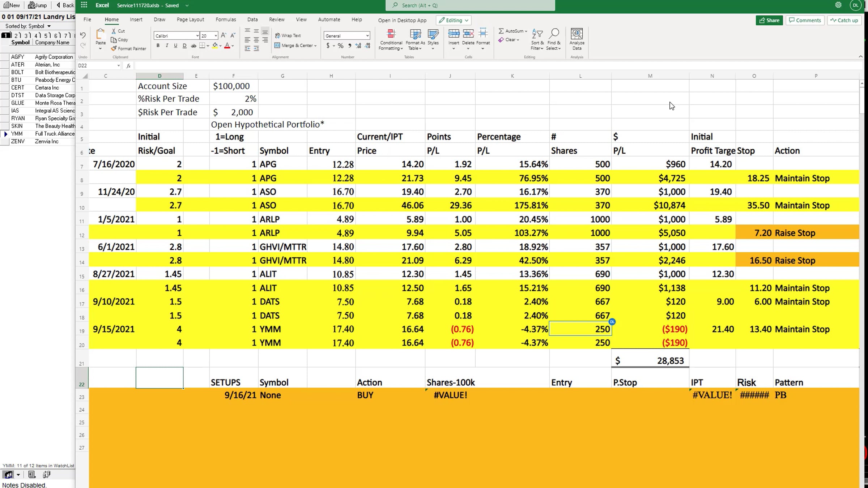Click the Catch up button

point(844,20)
